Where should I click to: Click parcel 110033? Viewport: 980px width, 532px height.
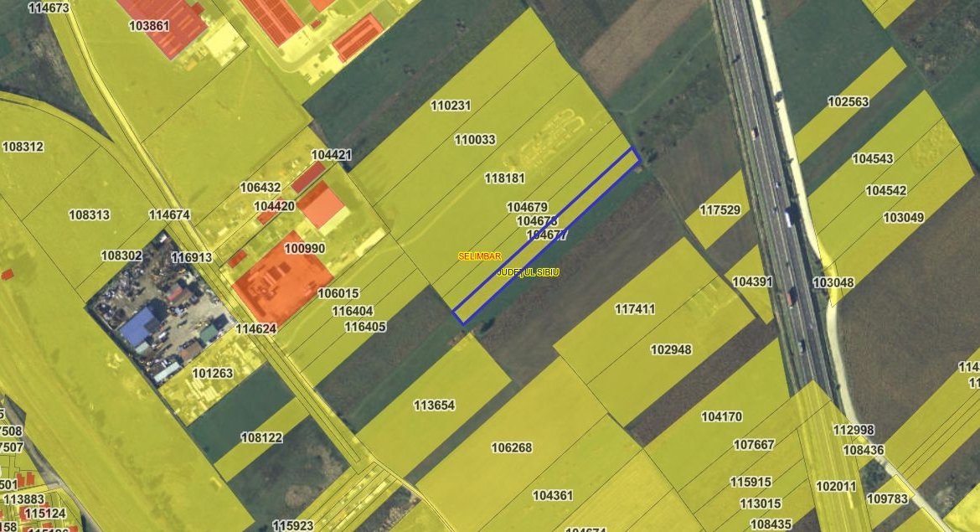(x=475, y=140)
